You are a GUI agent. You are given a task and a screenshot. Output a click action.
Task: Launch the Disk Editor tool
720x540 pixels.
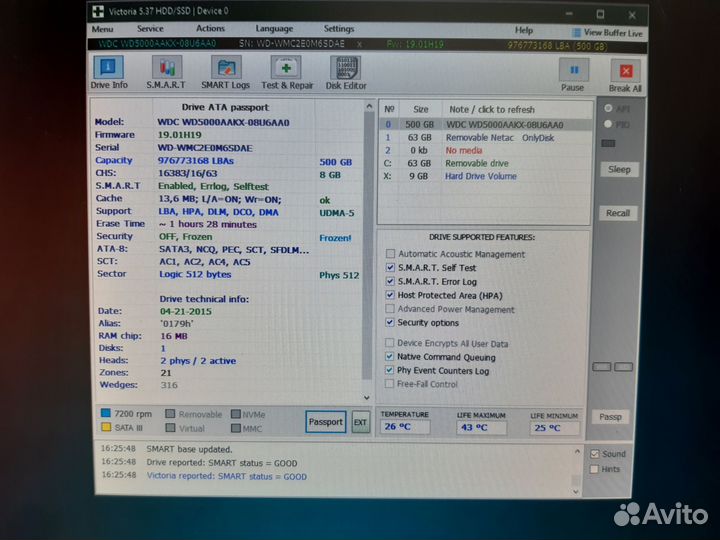(x=346, y=73)
